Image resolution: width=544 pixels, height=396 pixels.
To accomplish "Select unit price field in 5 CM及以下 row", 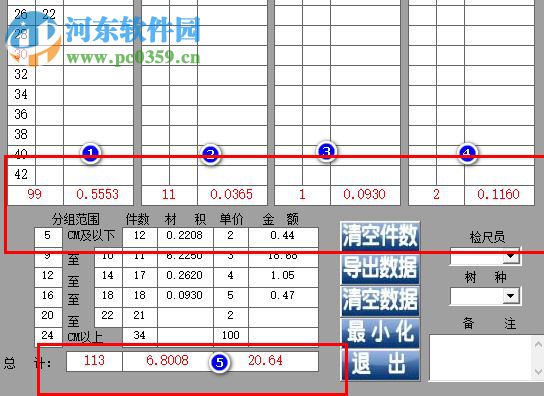I will 231,237.
